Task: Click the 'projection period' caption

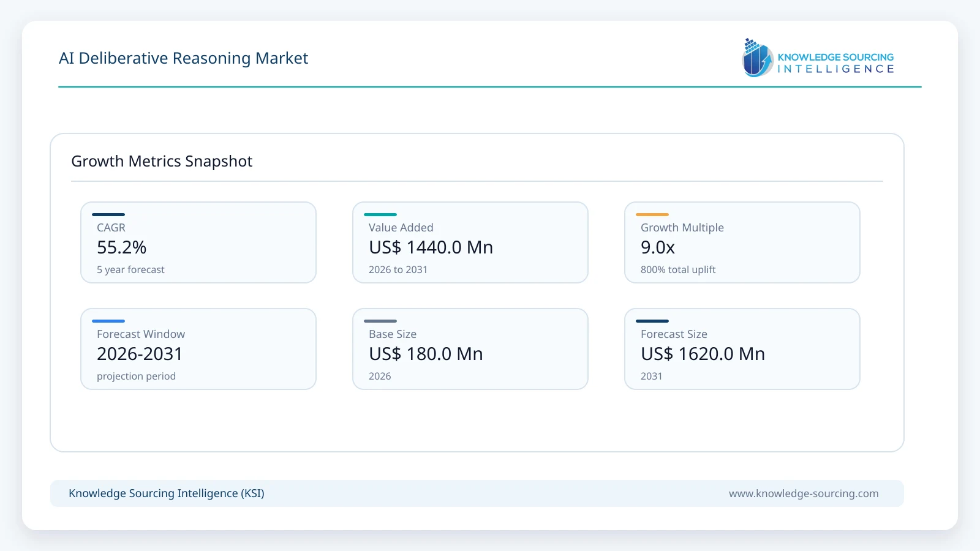Action: [136, 377]
